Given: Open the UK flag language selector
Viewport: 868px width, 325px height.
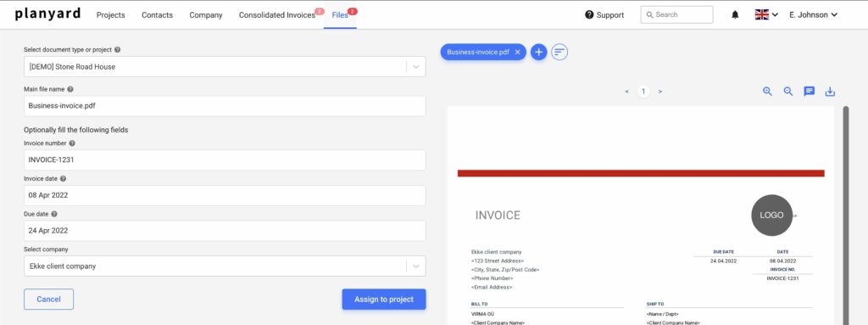Looking at the screenshot, I should (x=766, y=15).
